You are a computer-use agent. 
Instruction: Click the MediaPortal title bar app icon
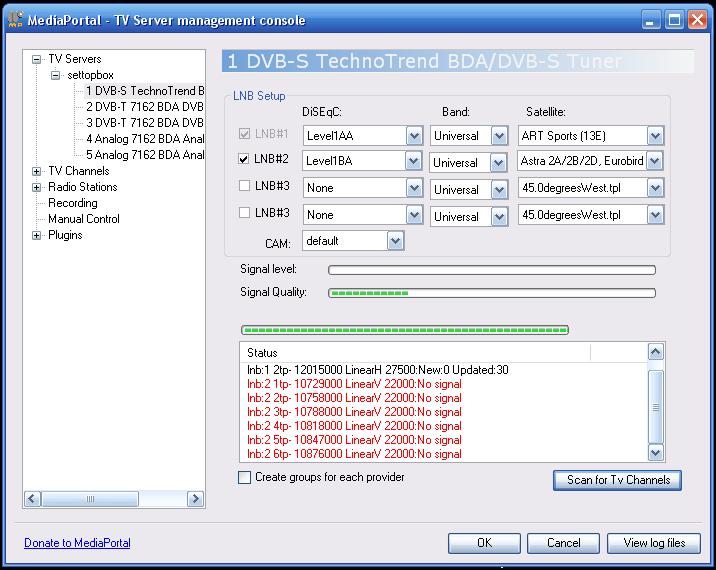click(16, 20)
